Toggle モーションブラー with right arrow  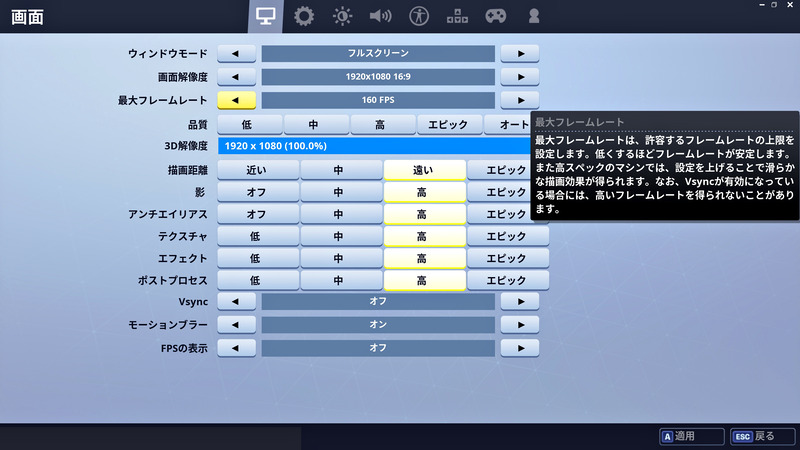520,325
